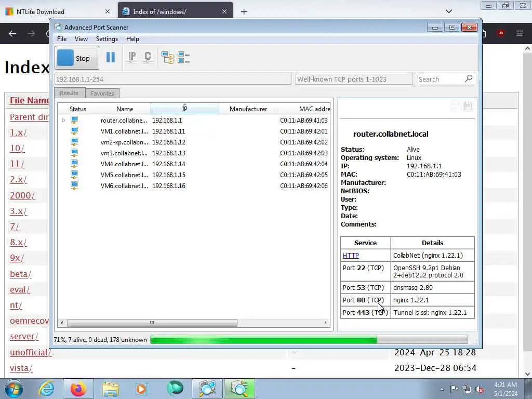
Task: Click the port list field
Action: tap(354, 79)
